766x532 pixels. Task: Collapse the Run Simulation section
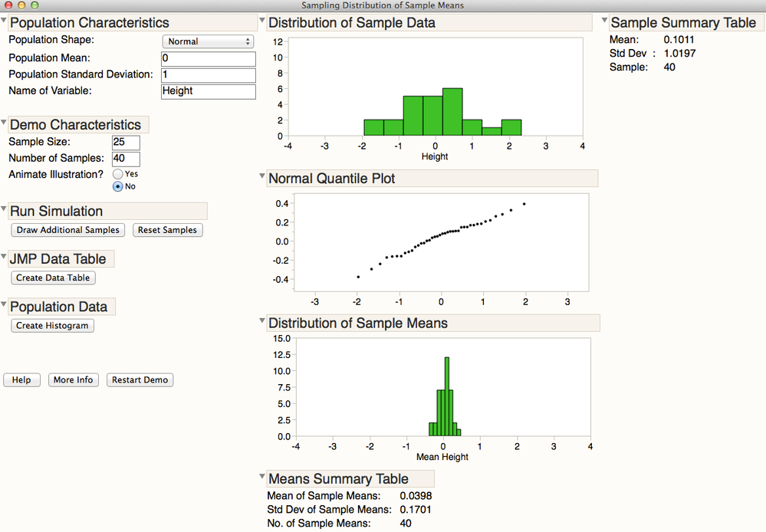pyautogui.click(x=5, y=211)
